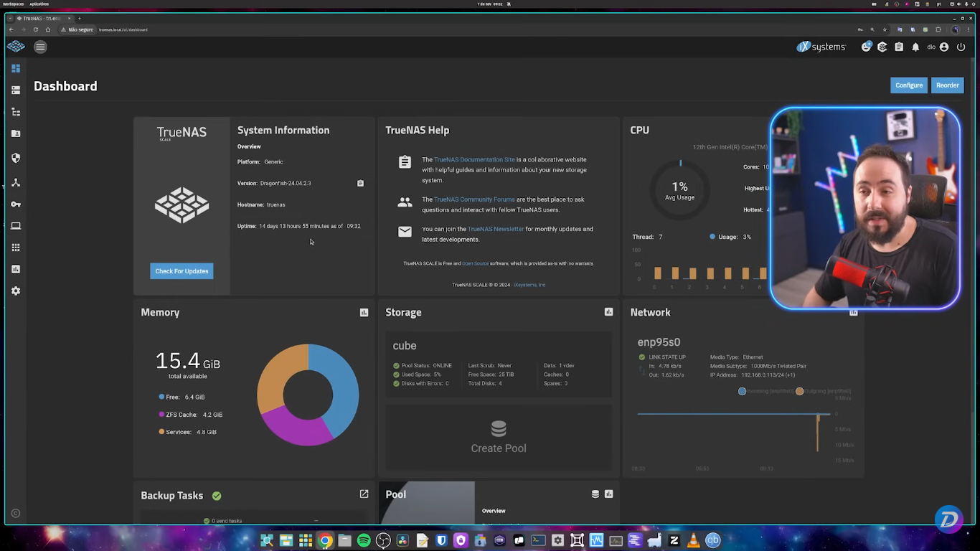980x551 pixels.
Task: Open the running jobs clipboard icon
Action: click(899, 47)
